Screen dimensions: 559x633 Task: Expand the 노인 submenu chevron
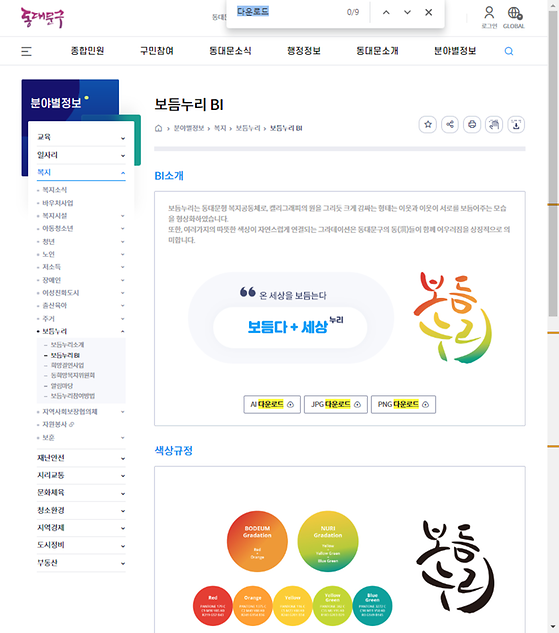(x=123, y=254)
